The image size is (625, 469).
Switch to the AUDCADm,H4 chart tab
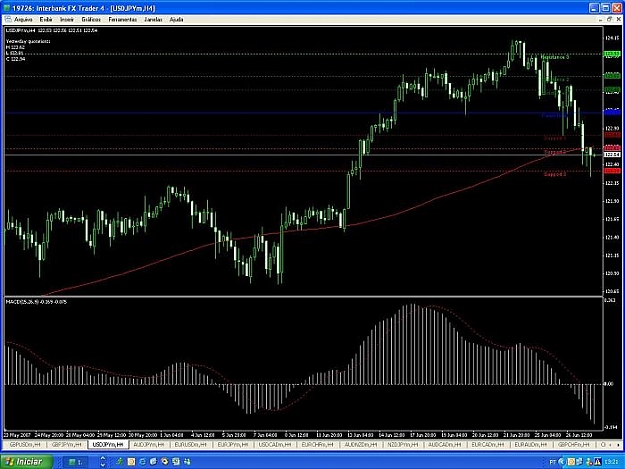445,444
